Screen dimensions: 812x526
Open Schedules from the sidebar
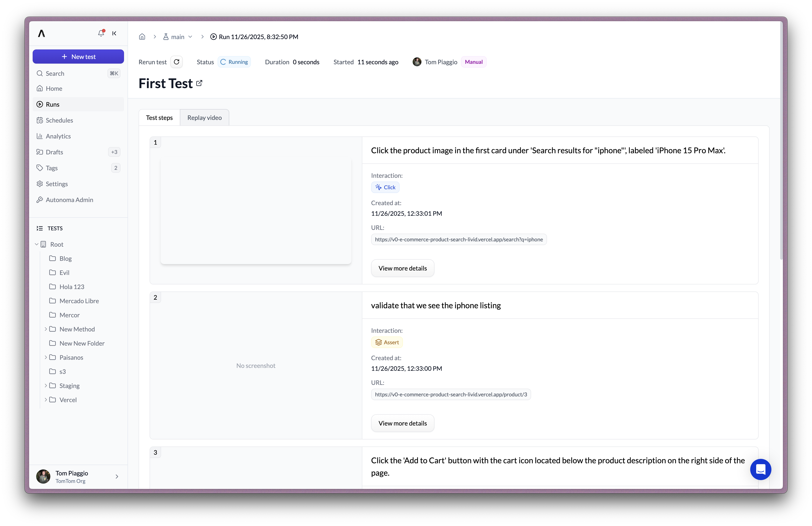59,120
